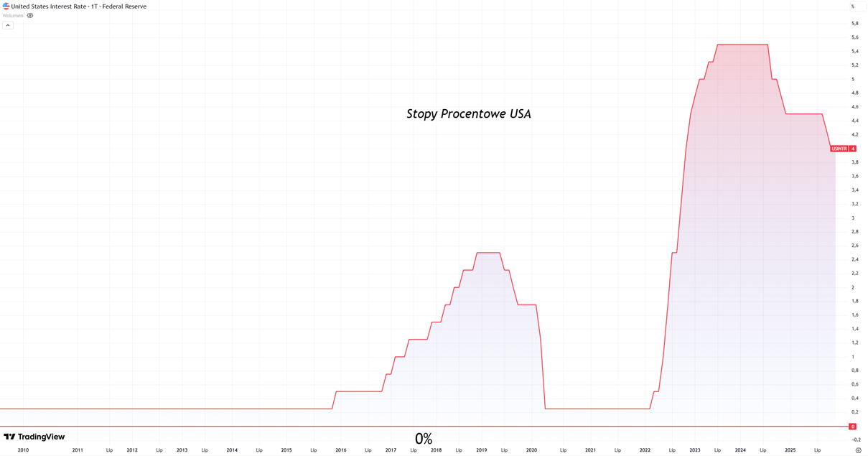
Task: Click the United States Interest Rate title
Action: point(49,6)
